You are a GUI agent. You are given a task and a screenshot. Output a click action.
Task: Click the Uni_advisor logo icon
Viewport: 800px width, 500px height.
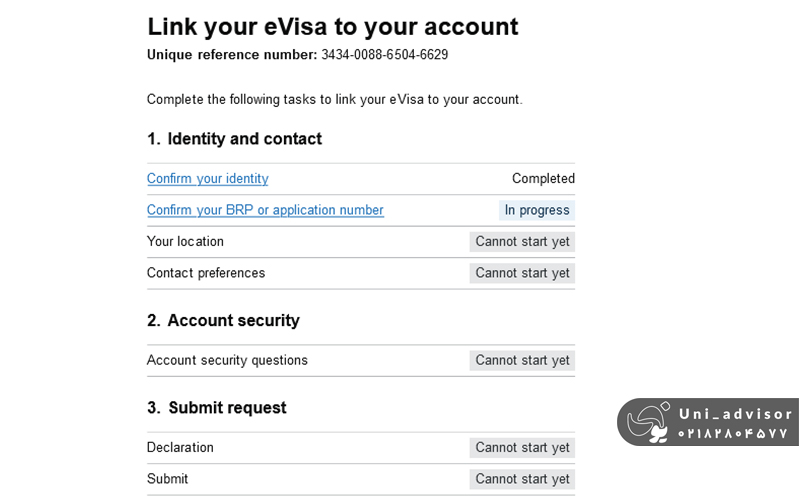648,422
